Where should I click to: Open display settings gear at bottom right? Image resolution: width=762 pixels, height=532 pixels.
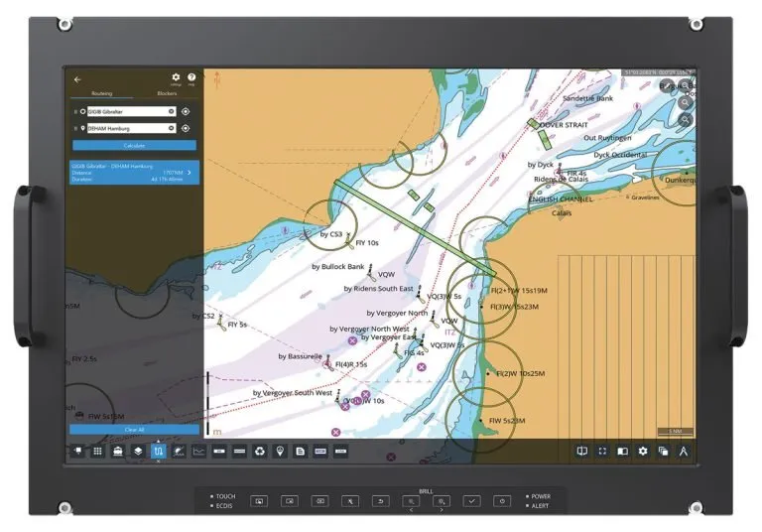coord(643,452)
